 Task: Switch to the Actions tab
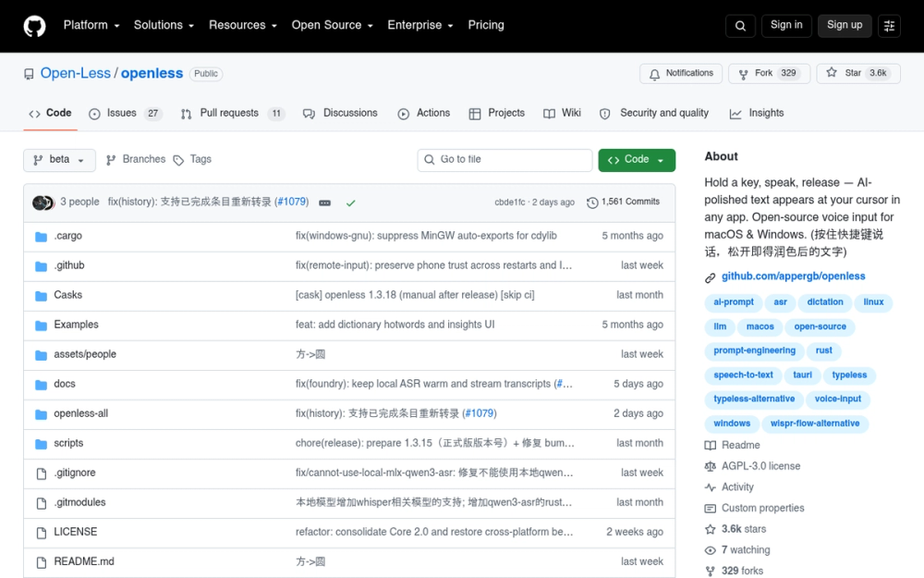(424, 113)
